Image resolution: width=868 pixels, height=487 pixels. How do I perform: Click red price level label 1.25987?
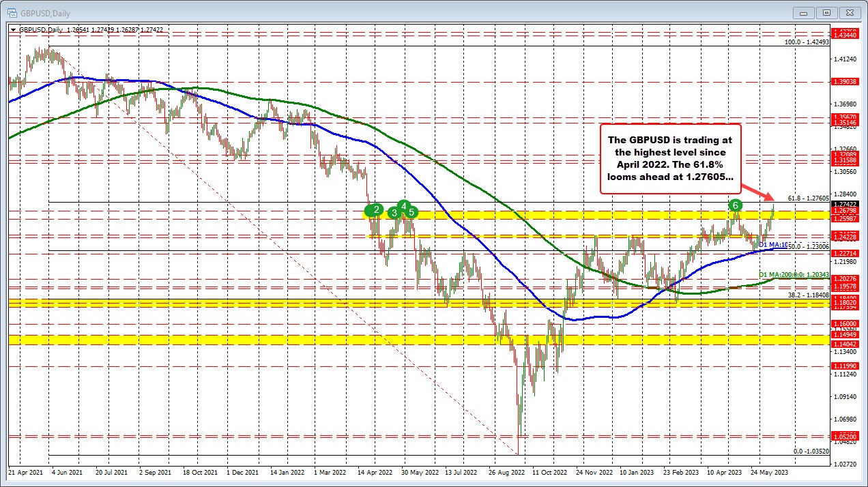(843, 219)
